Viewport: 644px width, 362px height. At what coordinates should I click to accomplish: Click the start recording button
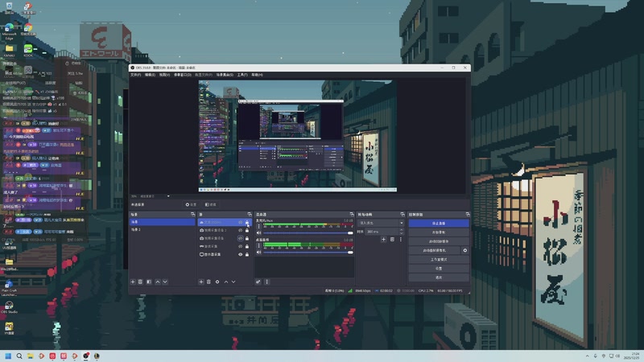click(439, 232)
